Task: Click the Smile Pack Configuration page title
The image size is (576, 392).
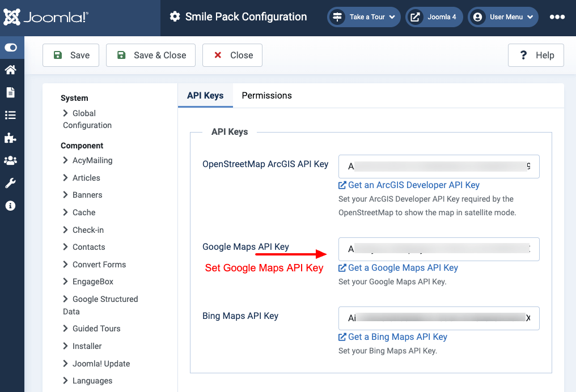Action: [245, 16]
